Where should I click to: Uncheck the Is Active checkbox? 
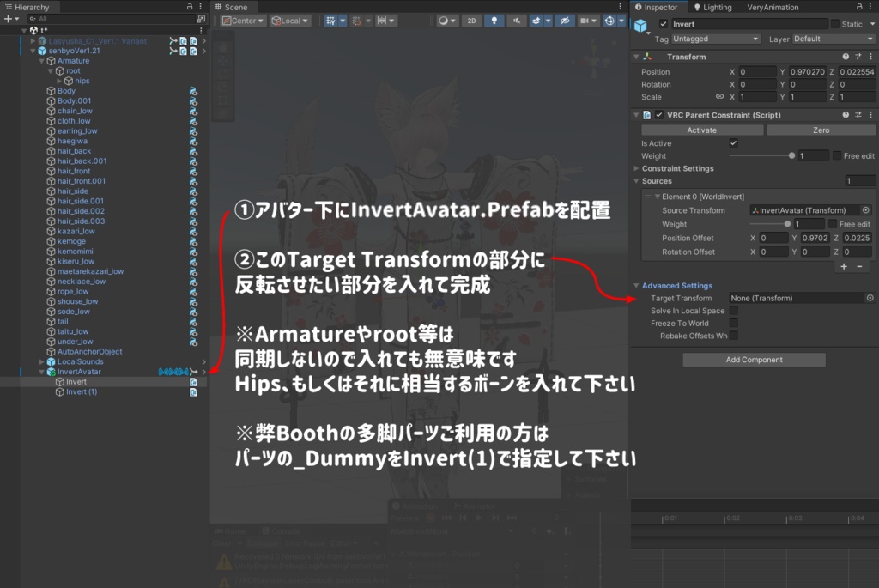click(733, 143)
